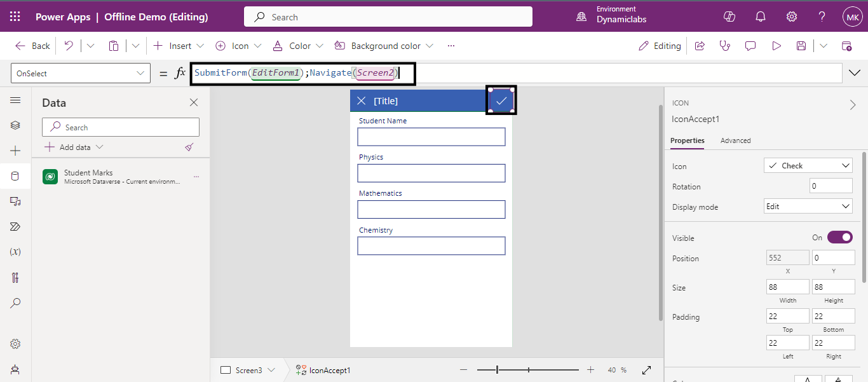The height and width of the screenshot is (382, 868).
Task: Click the Data panel search field
Action: tap(121, 128)
